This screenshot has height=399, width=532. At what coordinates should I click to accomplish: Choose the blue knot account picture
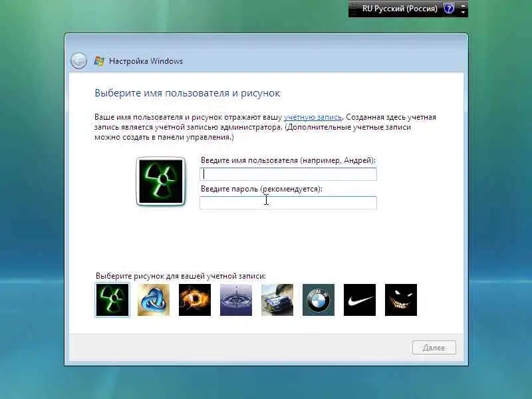[154, 300]
